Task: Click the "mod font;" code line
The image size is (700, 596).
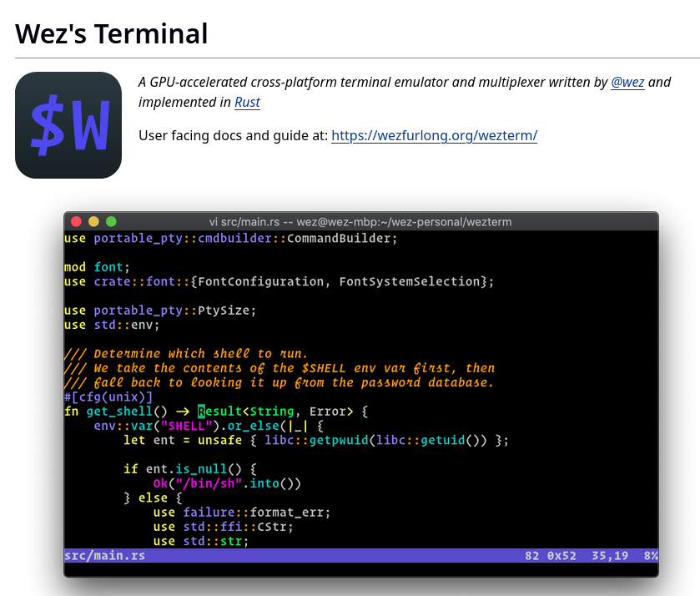Action: coord(97,267)
